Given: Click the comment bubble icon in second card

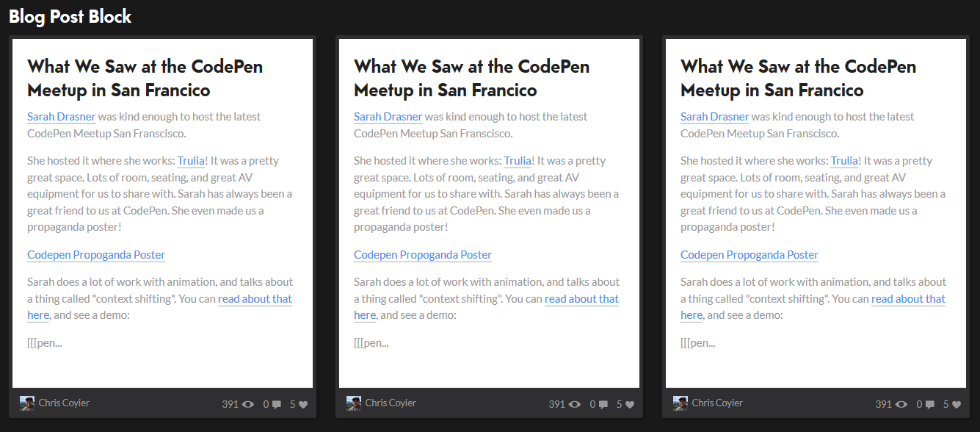Looking at the screenshot, I should pyautogui.click(x=603, y=405).
